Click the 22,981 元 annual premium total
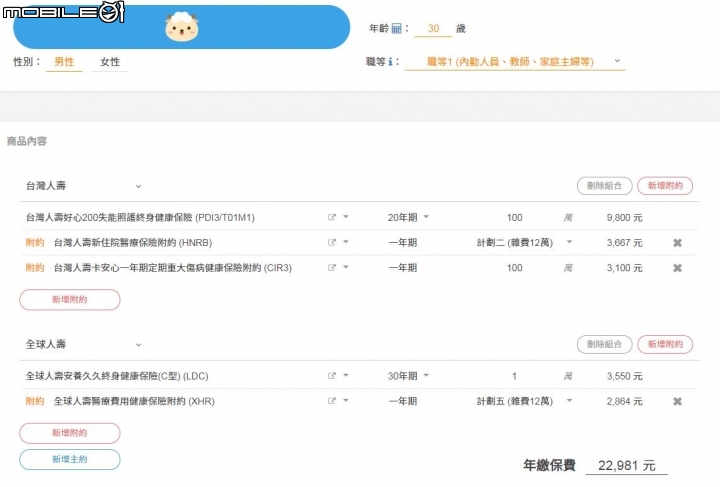Viewport: 720px width, 487px height. (626, 465)
